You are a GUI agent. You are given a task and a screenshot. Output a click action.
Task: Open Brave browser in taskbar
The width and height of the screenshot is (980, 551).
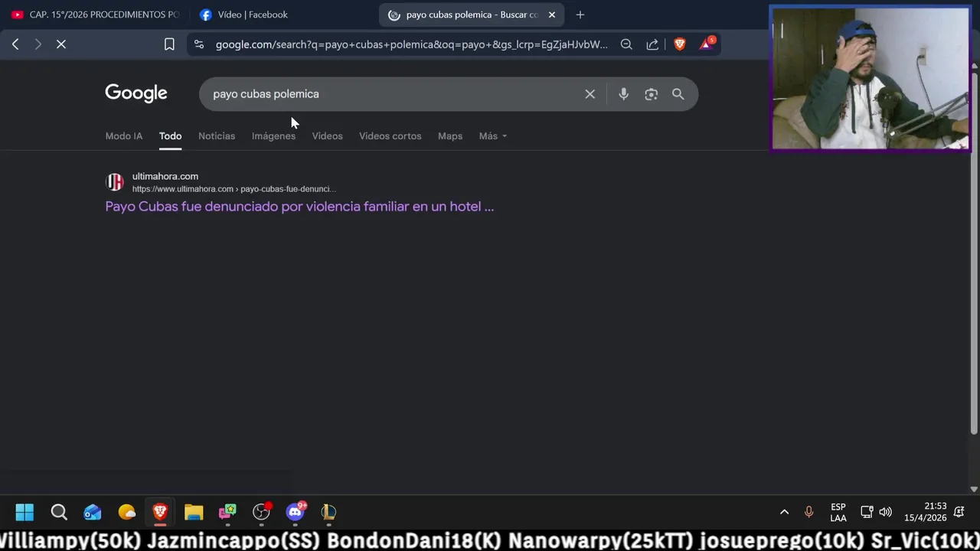[x=160, y=512]
